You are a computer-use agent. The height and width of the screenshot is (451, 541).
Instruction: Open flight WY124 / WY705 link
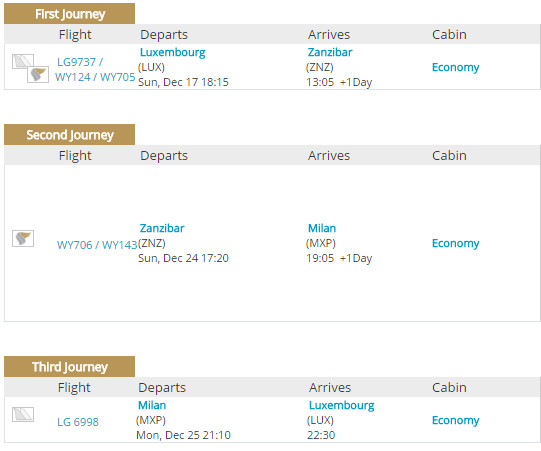coord(95,77)
